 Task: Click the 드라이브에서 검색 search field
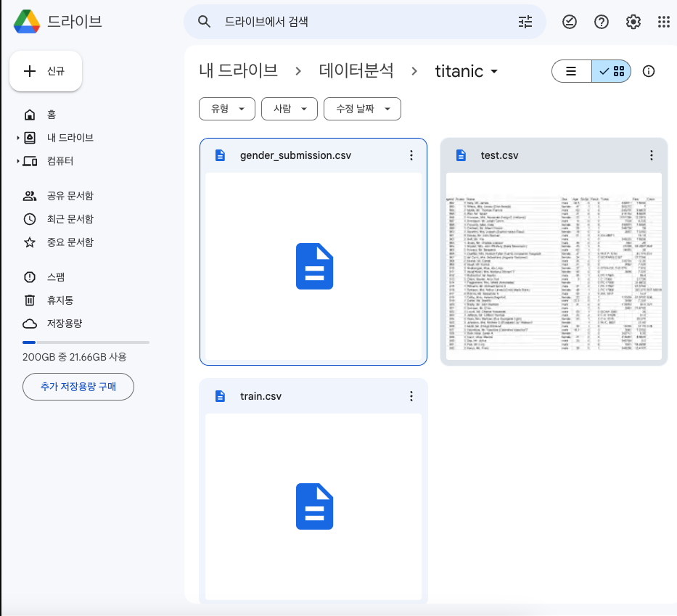[x=365, y=22]
